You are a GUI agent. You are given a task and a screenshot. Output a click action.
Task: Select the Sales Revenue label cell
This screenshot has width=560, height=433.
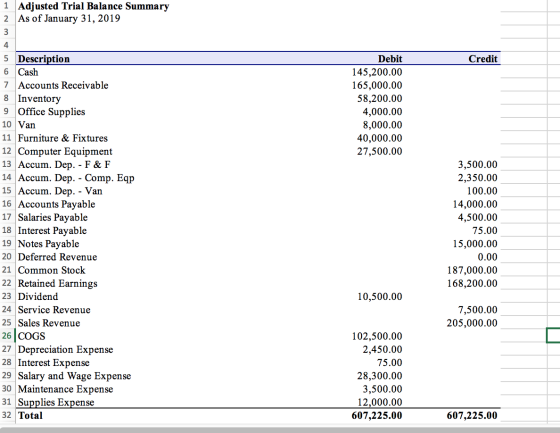pyautogui.click(x=49, y=323)
